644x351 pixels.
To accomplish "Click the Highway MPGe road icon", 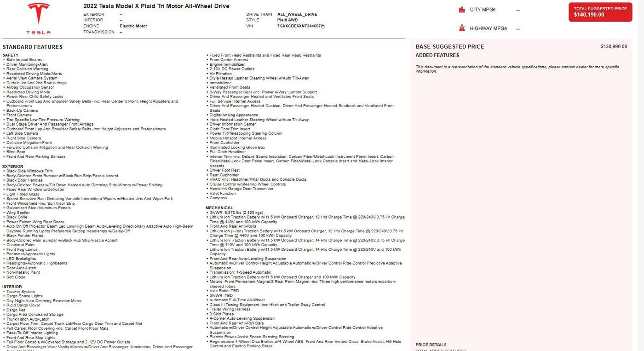I will (x=462, y=28).
